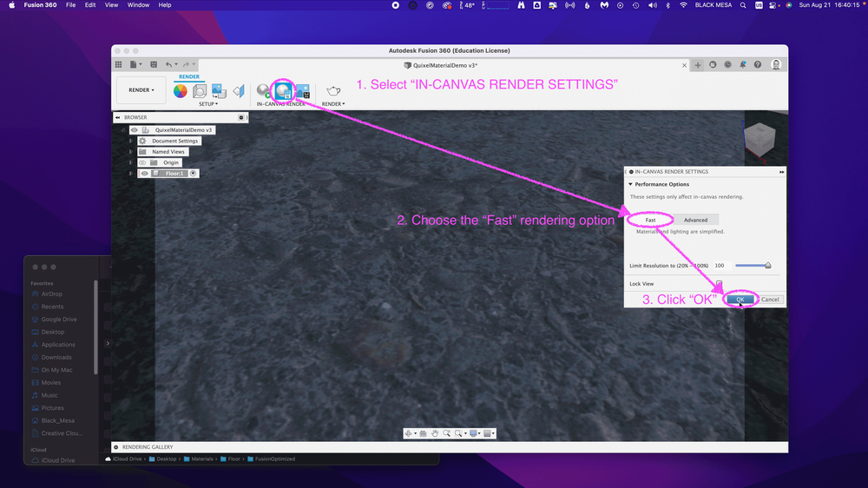Open In-Canvas Render Settings icon

(x=284, y=90)
